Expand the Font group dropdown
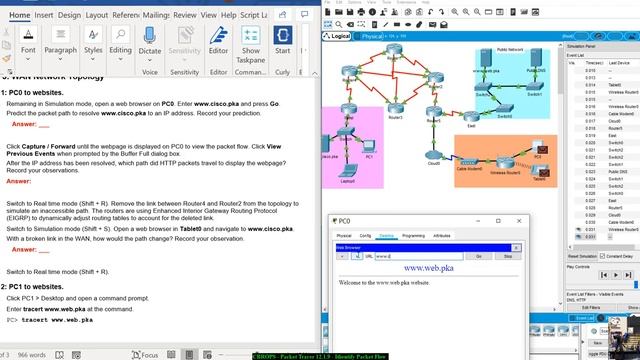The height and width of the screenshot is (360, 640). coord(28,60)
